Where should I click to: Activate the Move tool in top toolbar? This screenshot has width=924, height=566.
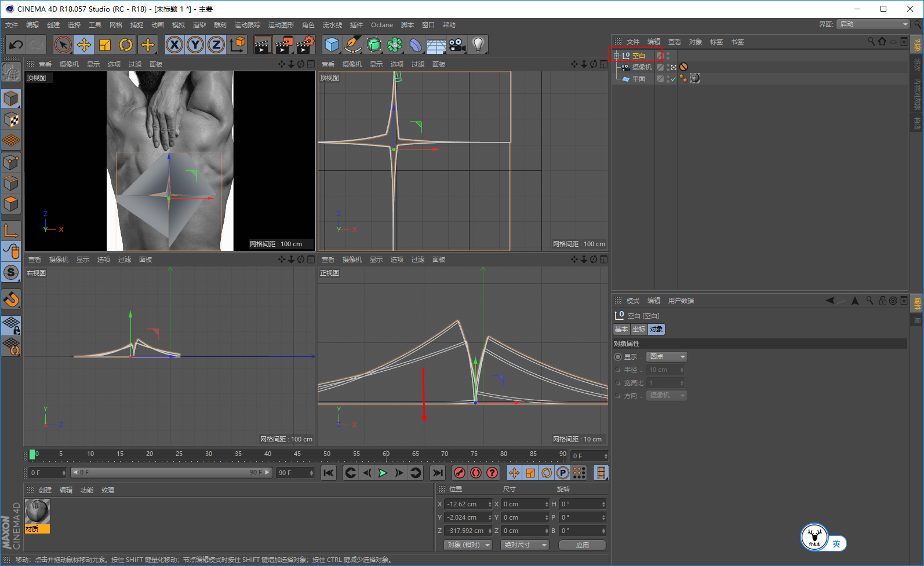click(84, 45)
